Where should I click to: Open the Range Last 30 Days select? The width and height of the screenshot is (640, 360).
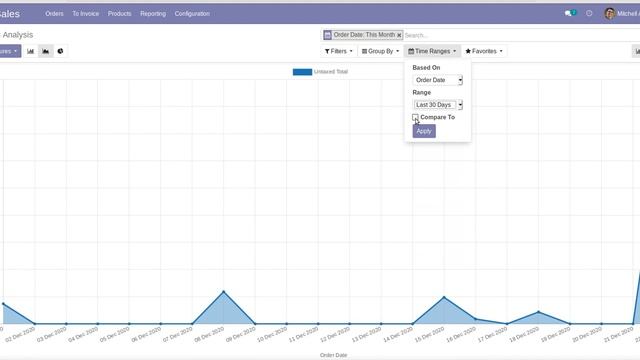tap(438, 105)
